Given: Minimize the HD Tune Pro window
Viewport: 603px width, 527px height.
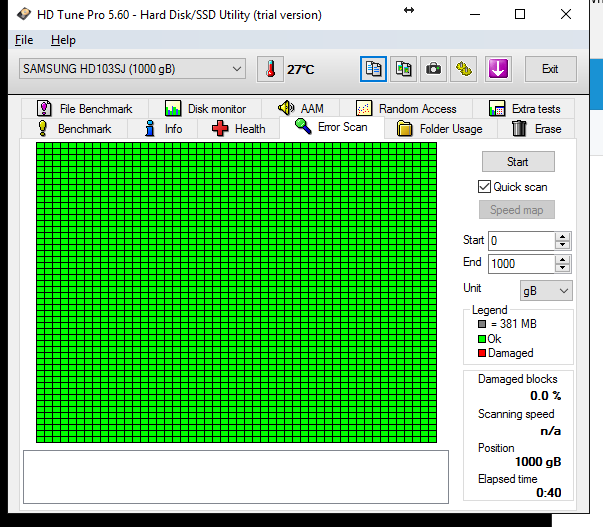Looking at the screenshot, I should click(x=475, y=15).
